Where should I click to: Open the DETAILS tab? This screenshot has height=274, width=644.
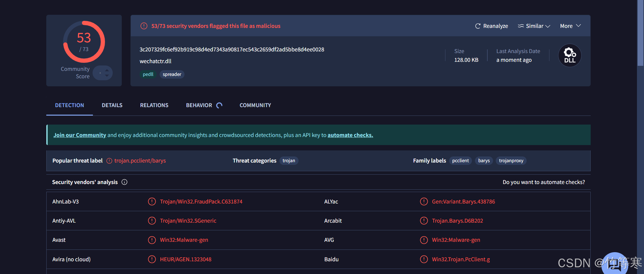click(x=112, y=105)
